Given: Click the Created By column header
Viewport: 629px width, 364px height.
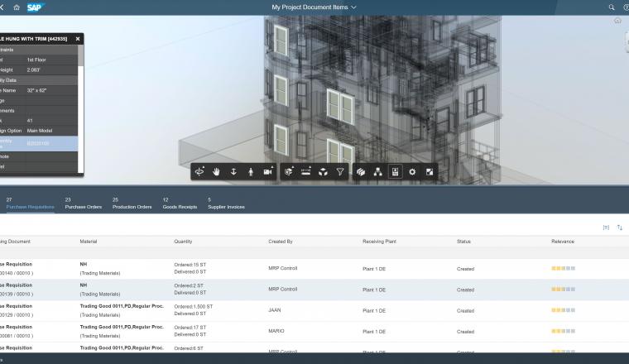Looking at the screenshot, I should pyautogui.click(x=281, y=242).
